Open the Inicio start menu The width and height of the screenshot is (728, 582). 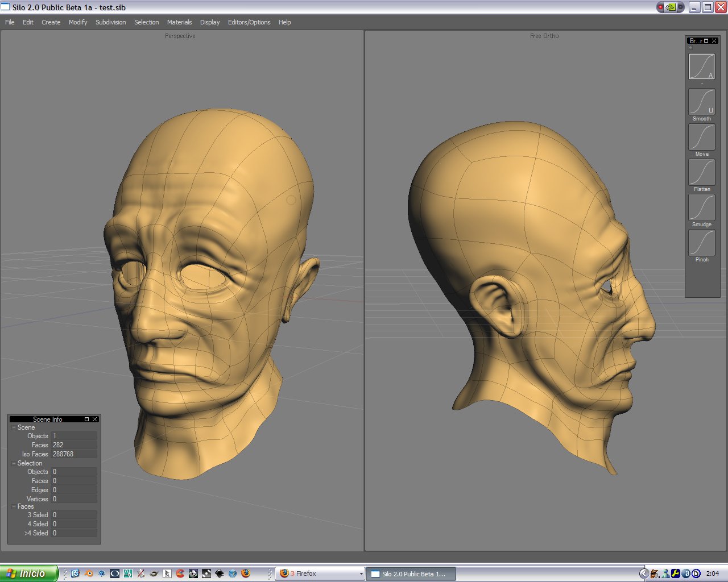pyautogui.click(x=29, y=573)
